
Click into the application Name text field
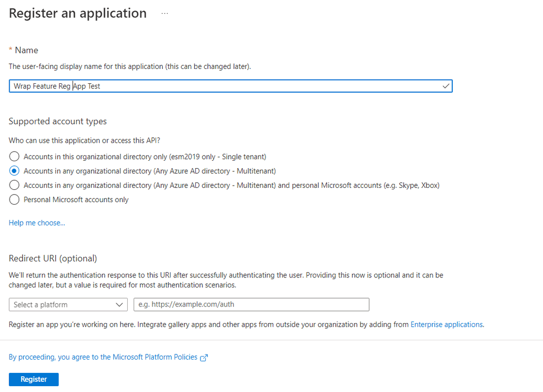click(231, 86)
